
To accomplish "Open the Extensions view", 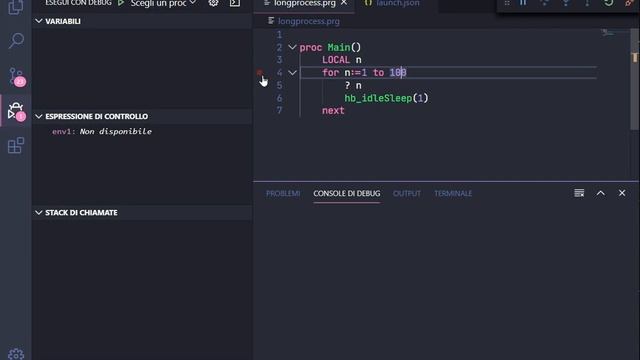I will (16, 146).
